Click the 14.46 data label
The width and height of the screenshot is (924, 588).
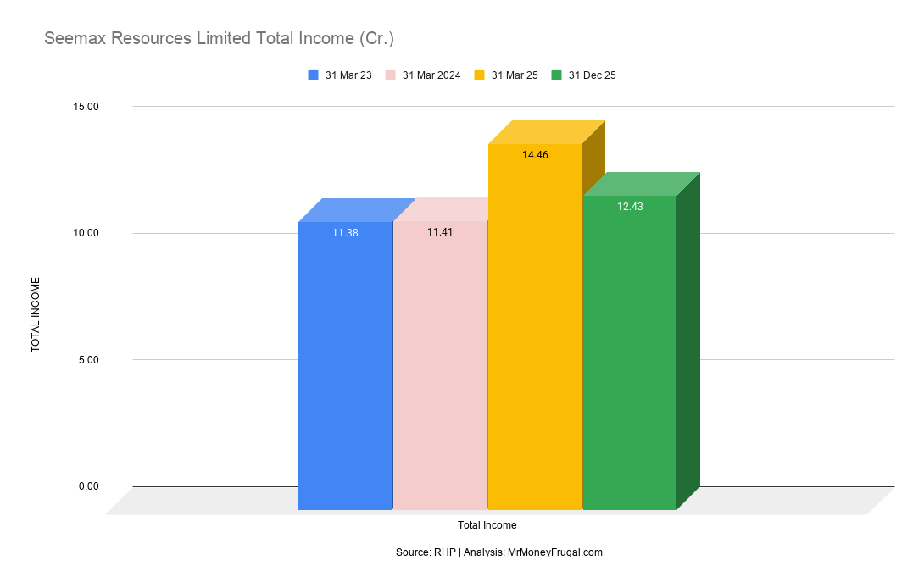[x=535, y=155]
